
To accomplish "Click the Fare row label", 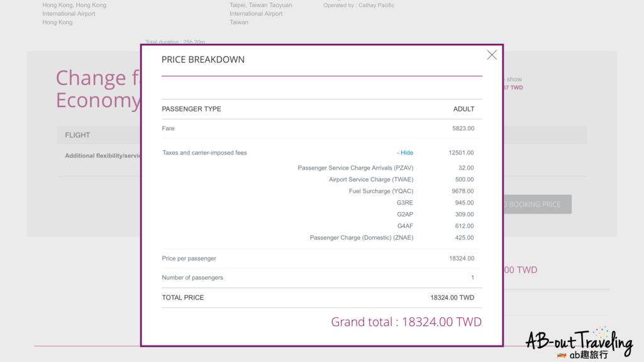I will tap(168, 128).
